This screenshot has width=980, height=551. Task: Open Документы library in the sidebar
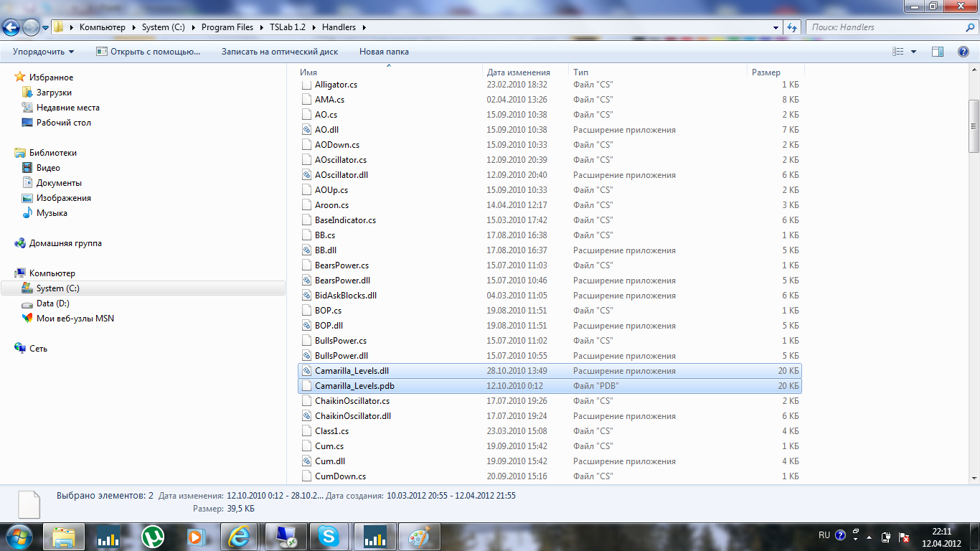click(59, 183)
